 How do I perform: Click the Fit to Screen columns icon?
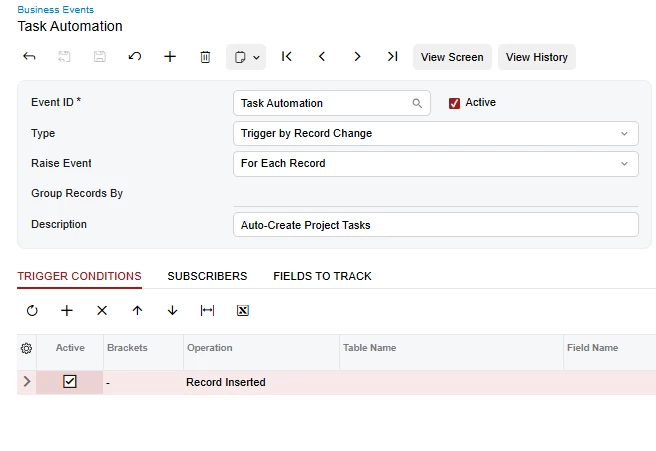pos(208,310)
